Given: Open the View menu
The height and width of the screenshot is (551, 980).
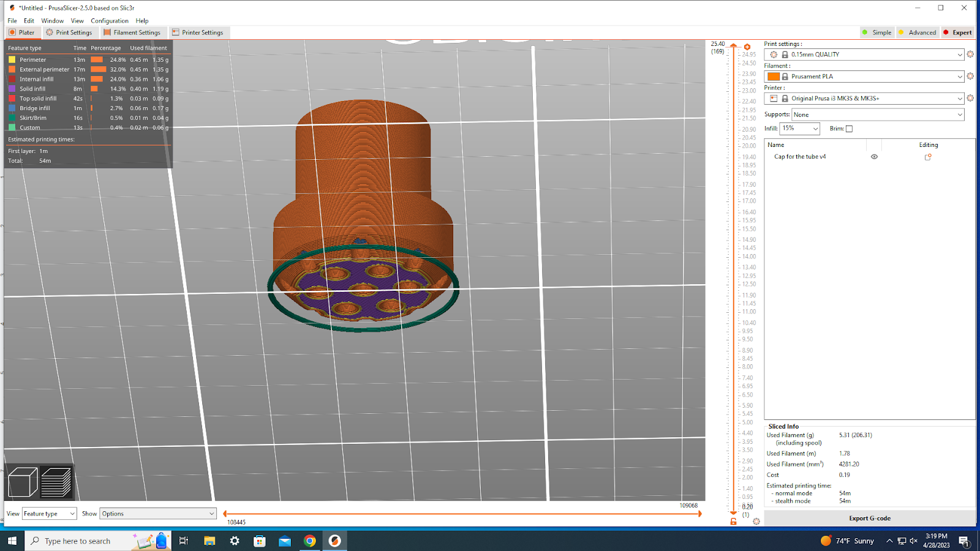Looking at the screenshot, I should 77,21.
